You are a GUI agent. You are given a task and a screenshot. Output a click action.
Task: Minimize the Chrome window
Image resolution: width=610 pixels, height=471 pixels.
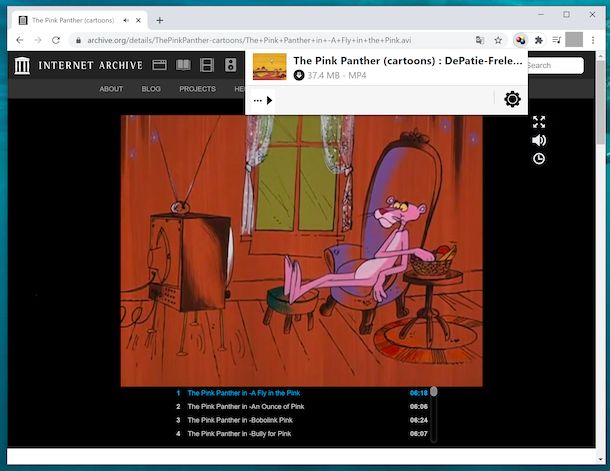[541, 14]
